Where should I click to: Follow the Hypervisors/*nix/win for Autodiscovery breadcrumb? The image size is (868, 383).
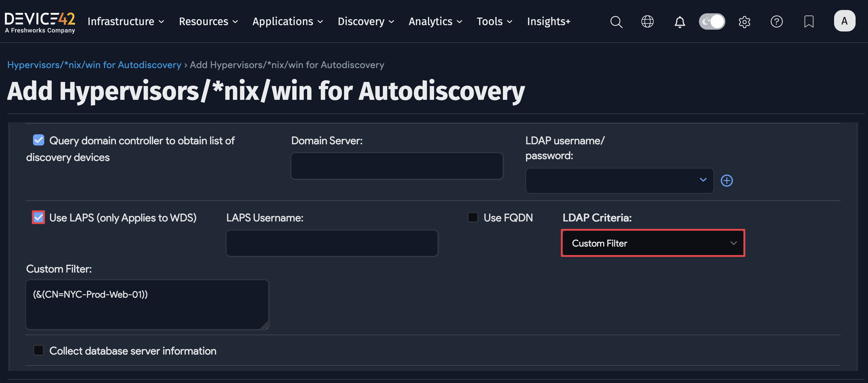[94, 65]
